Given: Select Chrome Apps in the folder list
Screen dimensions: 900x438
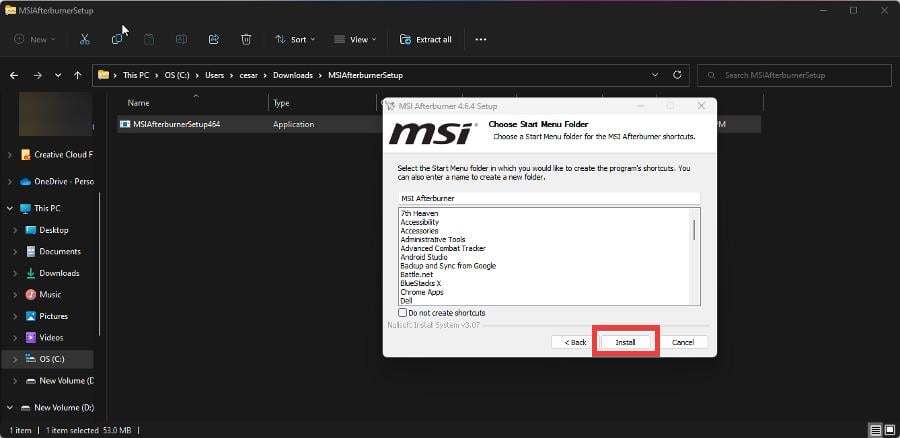Looking at the screenshot, I should [x=422, y=292].
